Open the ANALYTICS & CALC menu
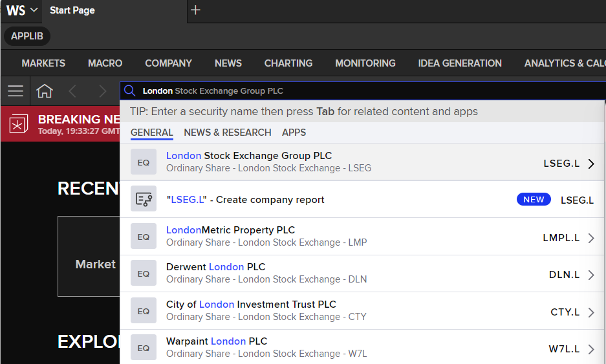Screen dimensions: 606x364 [x=565, y=63]
